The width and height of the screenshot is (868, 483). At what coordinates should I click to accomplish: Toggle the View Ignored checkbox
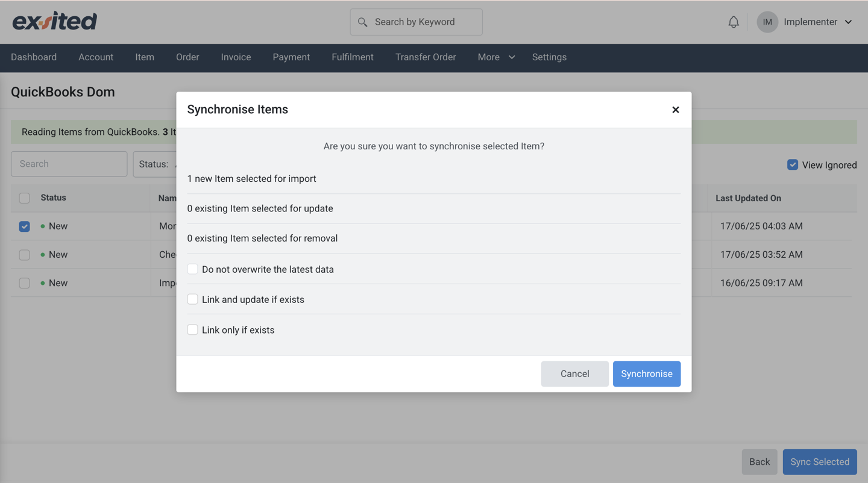point(793,164)
